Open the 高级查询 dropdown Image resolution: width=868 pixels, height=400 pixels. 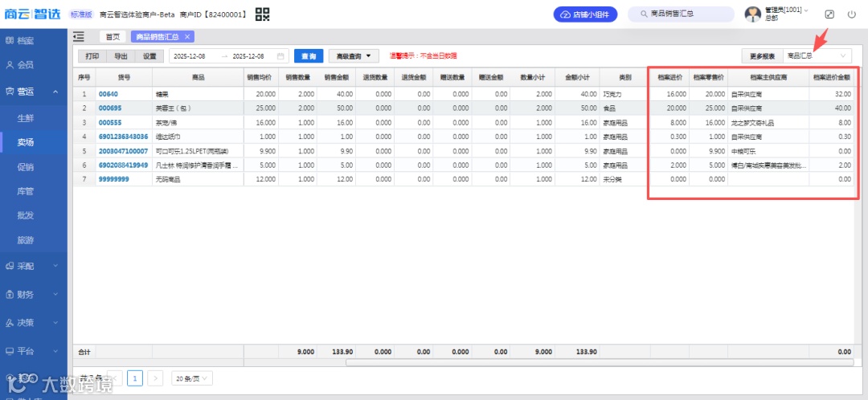tap(354, 56)
